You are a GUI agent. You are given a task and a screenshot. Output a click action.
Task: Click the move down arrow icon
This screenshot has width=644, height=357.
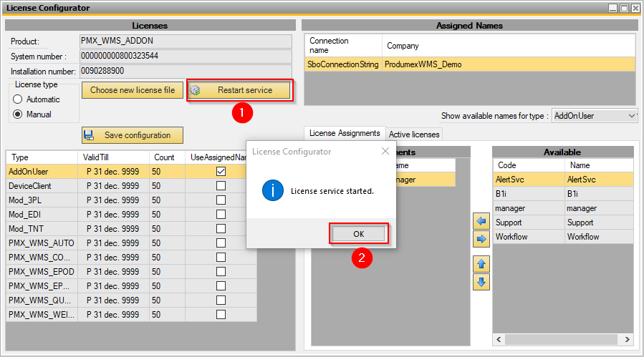(481, 281)
